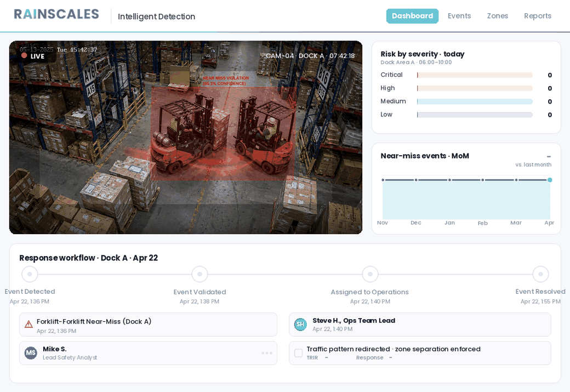Image resolution: width=570 pixels, height=392 pixels.
Task: Click Mike S. avatar badge
Action: tap(31, 353)
